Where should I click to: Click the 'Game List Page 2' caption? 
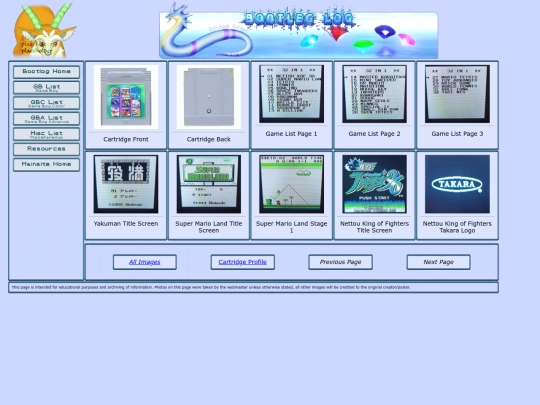click(x=374, y=134)
